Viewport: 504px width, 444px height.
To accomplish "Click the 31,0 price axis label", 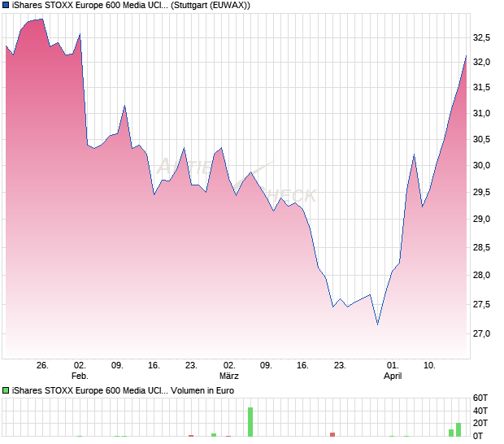I will [x=481, y=113].
